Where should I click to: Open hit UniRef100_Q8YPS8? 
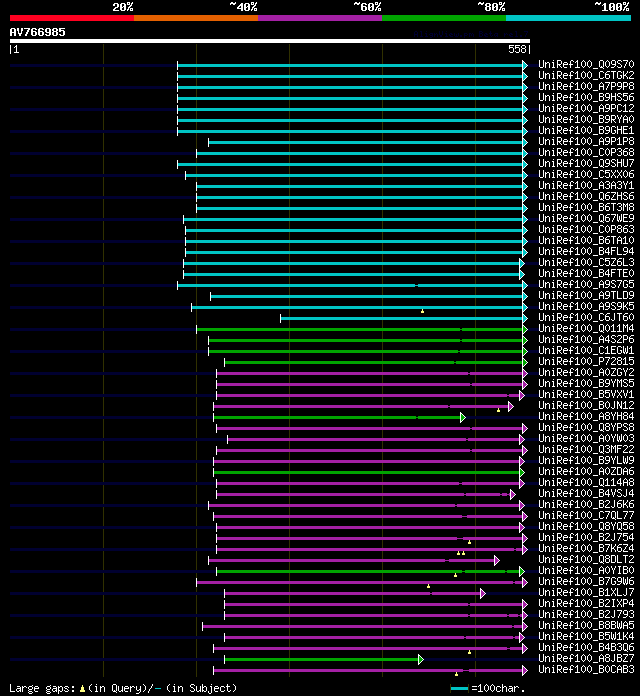(x=586, y=428)
